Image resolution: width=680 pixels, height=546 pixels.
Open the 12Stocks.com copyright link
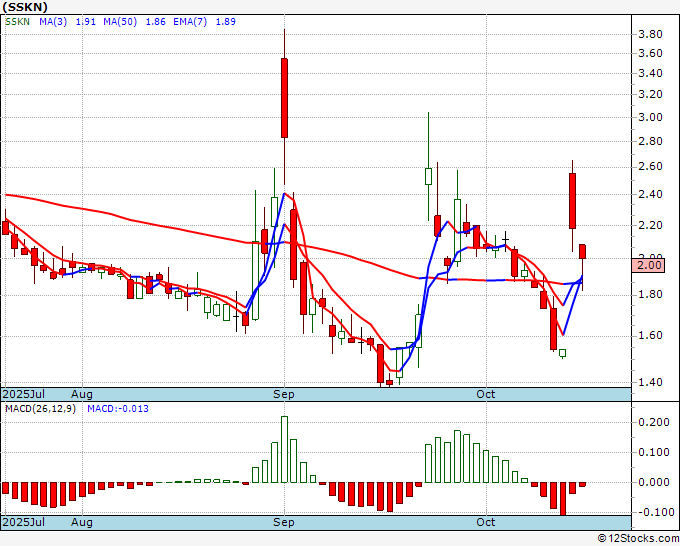638,539
